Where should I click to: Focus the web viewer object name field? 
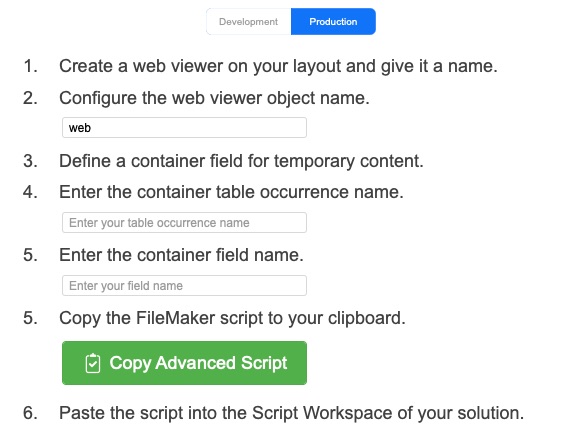coord(185,128)
